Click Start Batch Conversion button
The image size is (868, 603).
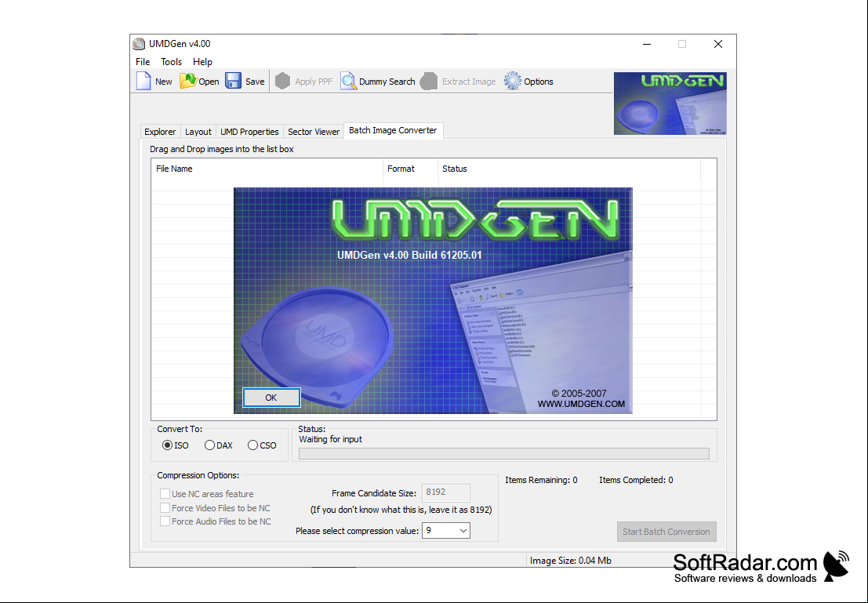coord(666,532)
